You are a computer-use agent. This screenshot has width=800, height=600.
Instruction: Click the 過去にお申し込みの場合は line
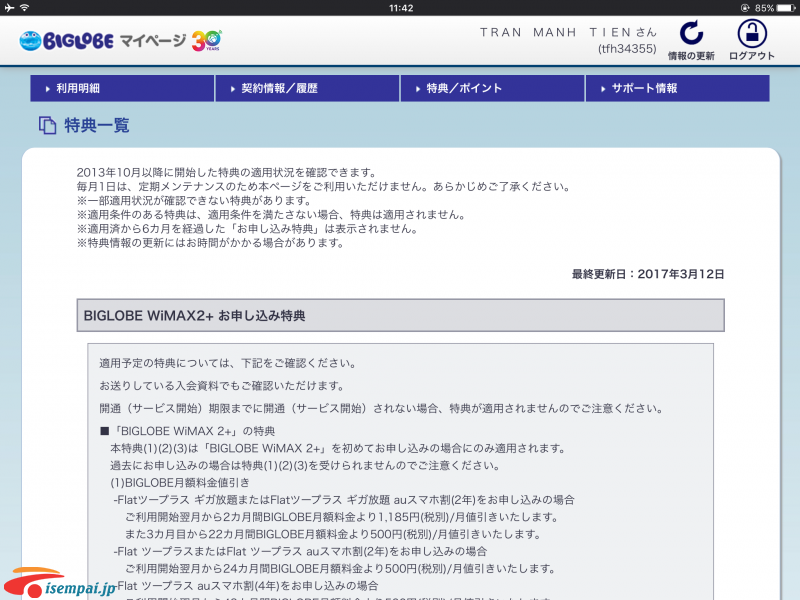click(x=305, y=465)
